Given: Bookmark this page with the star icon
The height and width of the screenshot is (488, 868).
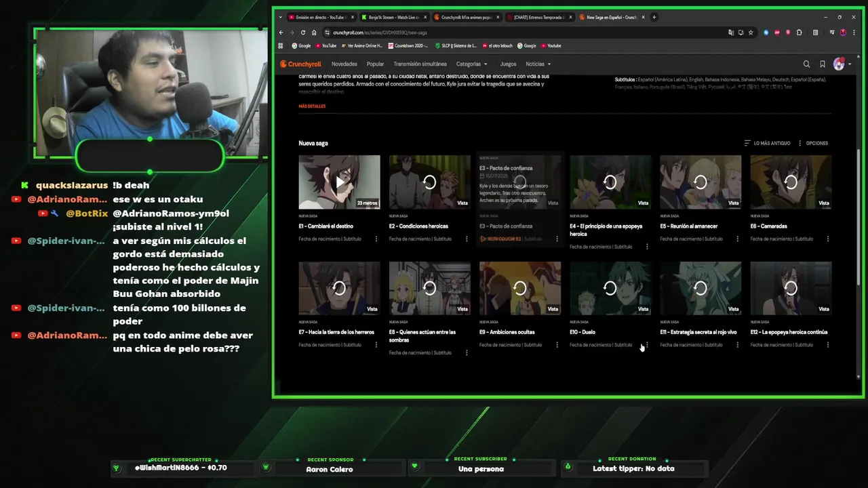Looking at the screenshot, I should coord(751,33).
